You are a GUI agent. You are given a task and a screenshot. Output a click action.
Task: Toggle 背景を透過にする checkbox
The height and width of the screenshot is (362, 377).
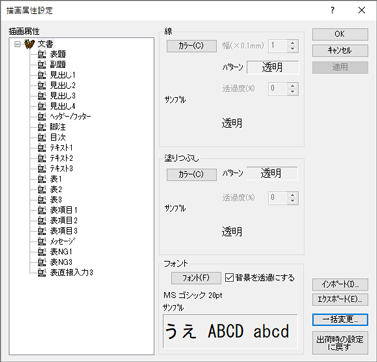click(229, 278)
